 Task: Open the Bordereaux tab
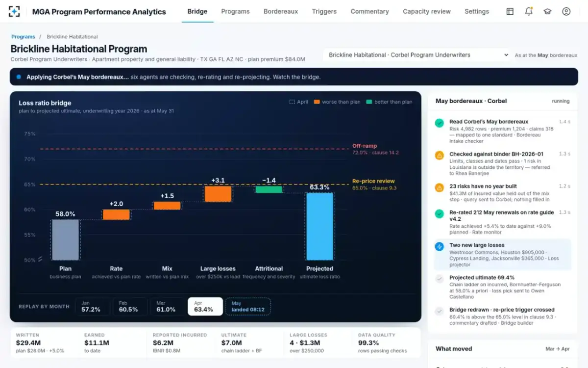click(281, 11)
